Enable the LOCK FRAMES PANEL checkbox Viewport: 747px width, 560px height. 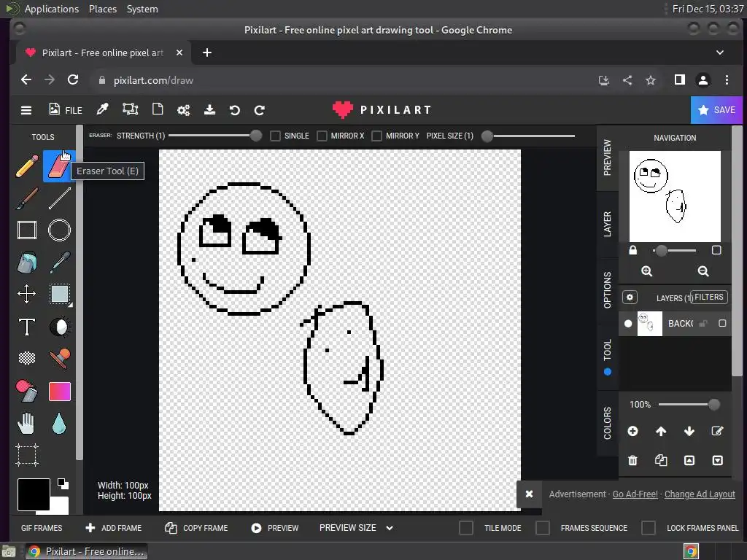click(x=649, y=528)
